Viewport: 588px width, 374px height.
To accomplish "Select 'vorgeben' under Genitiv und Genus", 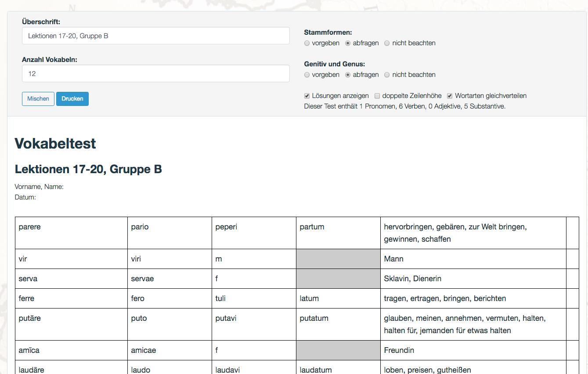I will coord(307,75).
